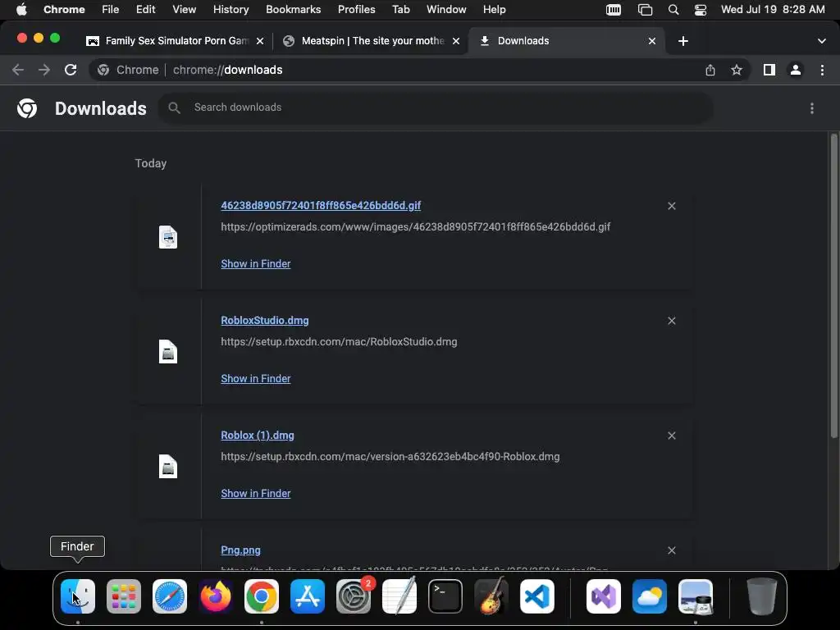Click the gif file's thumbnail icon
Image resolution: width=840 pixels, height=630 pixels.
coord(168,237)
